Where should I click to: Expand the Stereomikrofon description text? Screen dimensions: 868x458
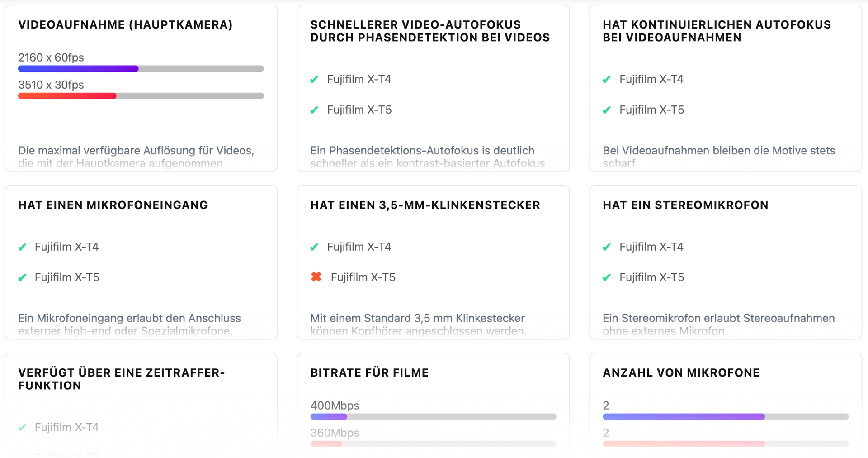(718, 324)
